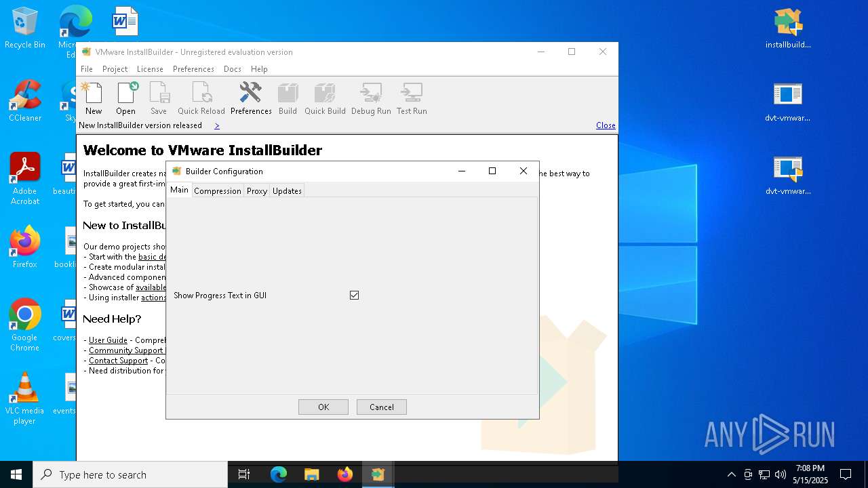Show hidden system tray icons chevron
The image size is (868, 488).
(731, 474)
